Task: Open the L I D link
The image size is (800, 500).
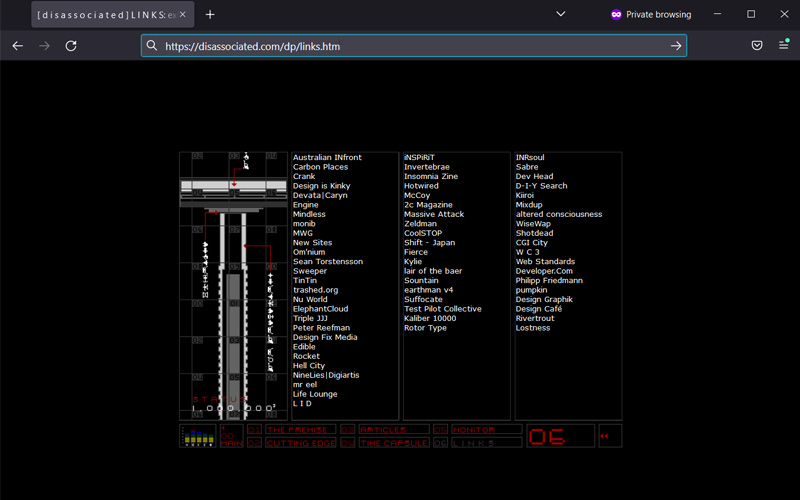Action: click(x=302, y=404)
